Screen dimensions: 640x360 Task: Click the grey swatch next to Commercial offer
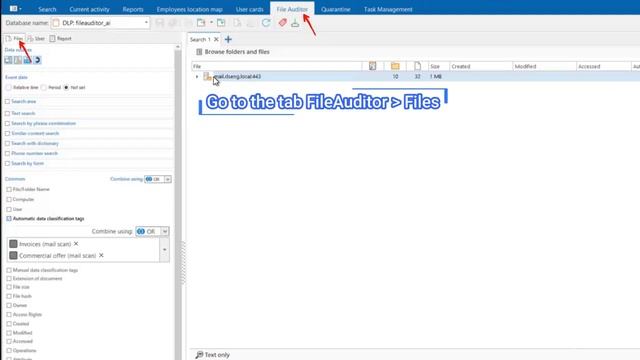pyautogui.click(x=13, y=255)
